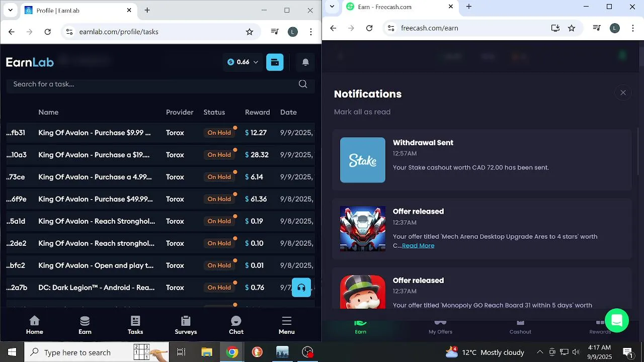Screen dimensions: 644x362
Task: Click the EarnLab search magnifier icon
Action: 303,84
